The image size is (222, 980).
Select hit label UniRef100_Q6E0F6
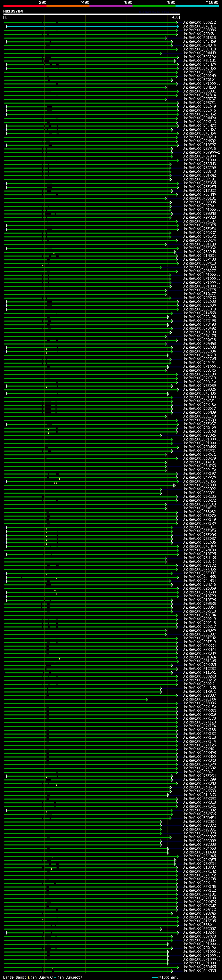click(199, 110)
